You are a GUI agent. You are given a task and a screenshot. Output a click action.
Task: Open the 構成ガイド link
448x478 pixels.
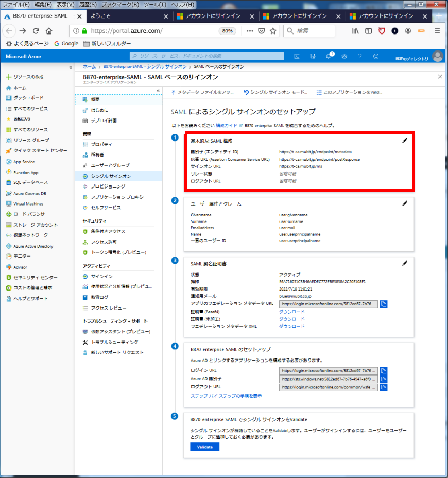click(x=227, y=125)
